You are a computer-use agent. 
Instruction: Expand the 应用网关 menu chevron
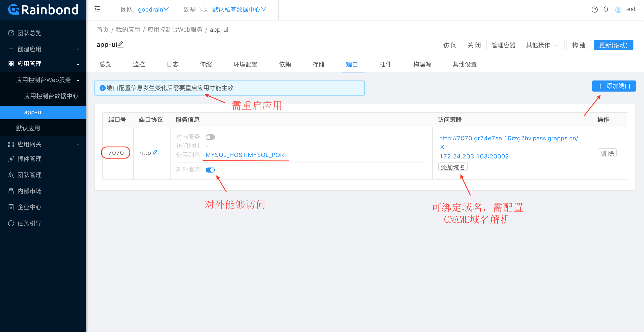[x=78, y=144]
